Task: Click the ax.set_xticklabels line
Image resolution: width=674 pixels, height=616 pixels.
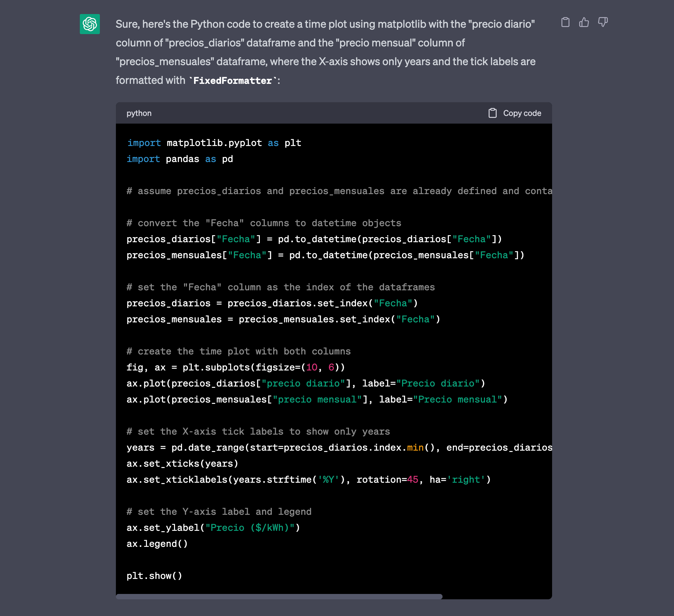Action: click(x=309, y=480)
